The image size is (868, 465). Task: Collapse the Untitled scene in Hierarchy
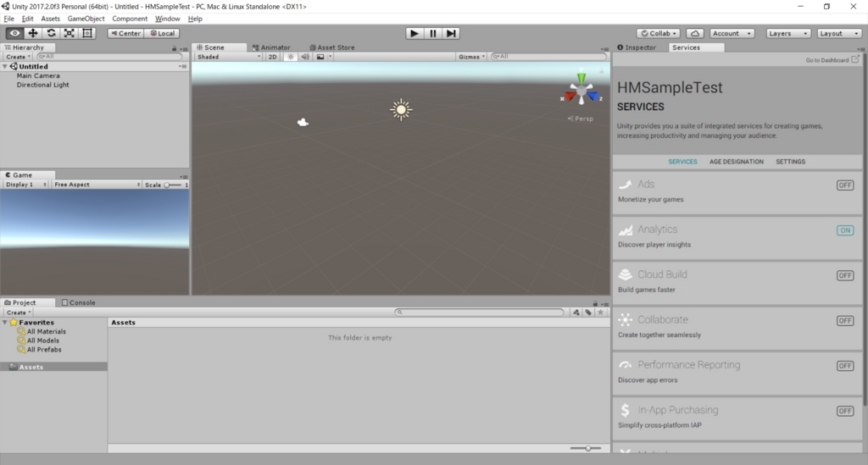coord(5,66)
